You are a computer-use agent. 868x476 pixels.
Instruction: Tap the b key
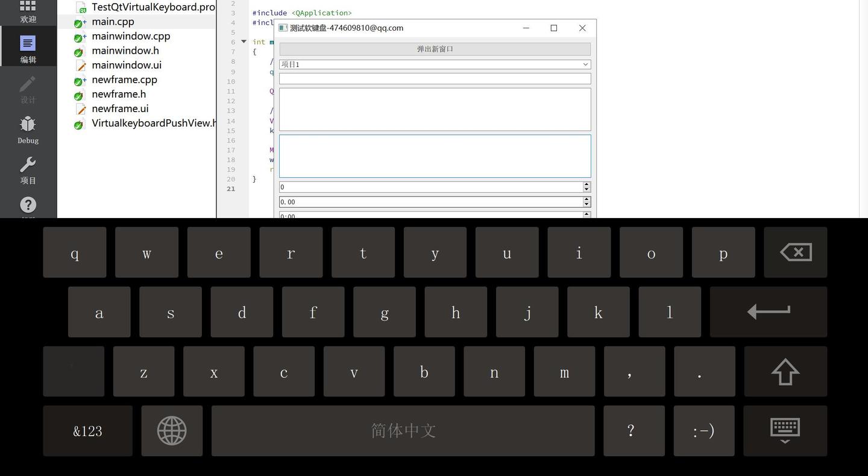[424, 371]
